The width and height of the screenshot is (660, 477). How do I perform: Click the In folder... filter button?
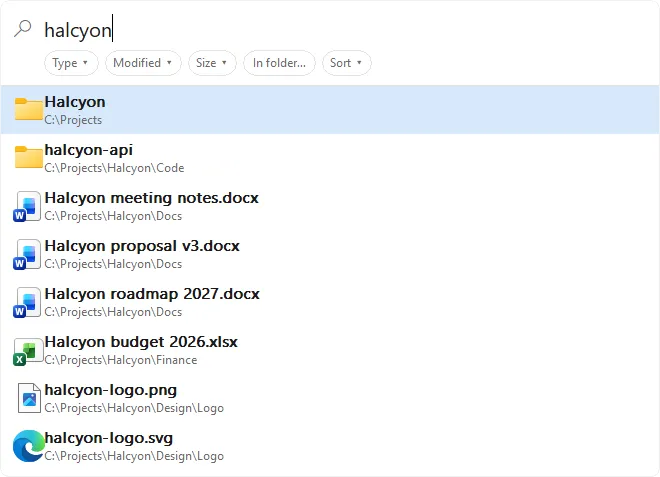pyautogui.click(x=279, y=63)
